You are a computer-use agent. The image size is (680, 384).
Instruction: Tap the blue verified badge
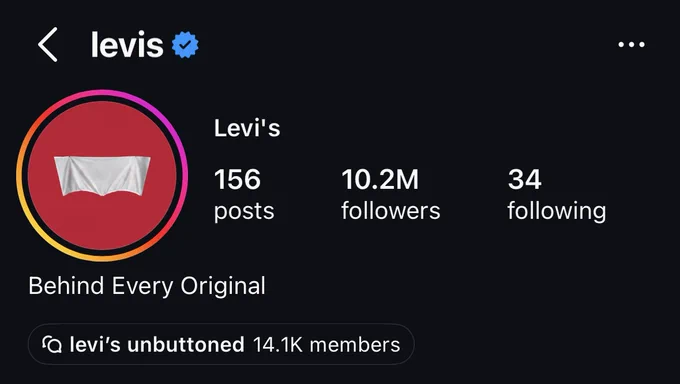[x=185, y=45]
